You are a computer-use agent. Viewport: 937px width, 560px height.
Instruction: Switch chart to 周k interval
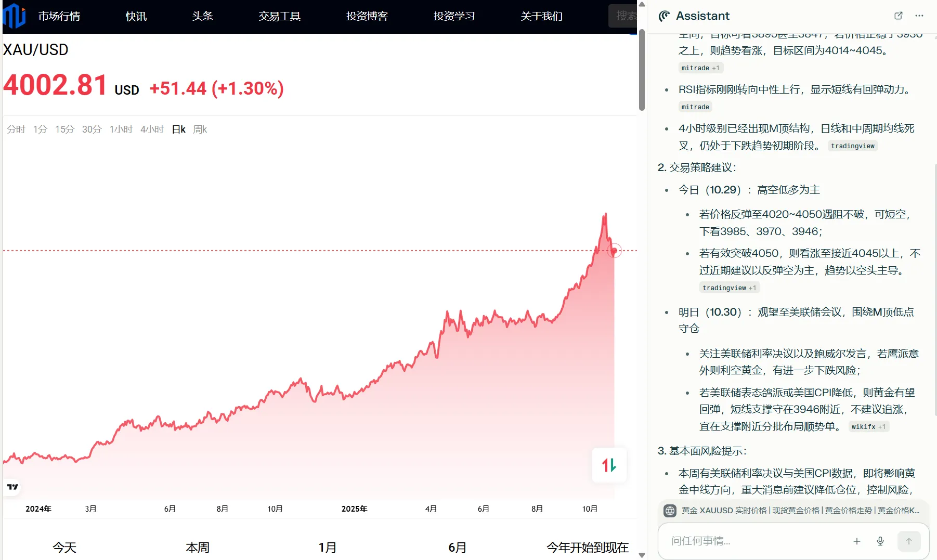[x=200, y=129]
